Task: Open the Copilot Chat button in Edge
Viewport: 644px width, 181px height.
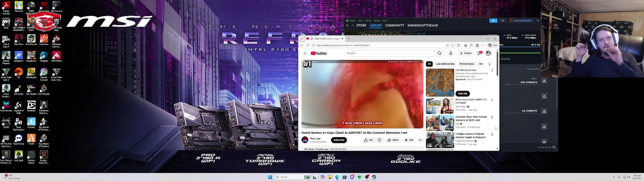Action: pos(492,45)
